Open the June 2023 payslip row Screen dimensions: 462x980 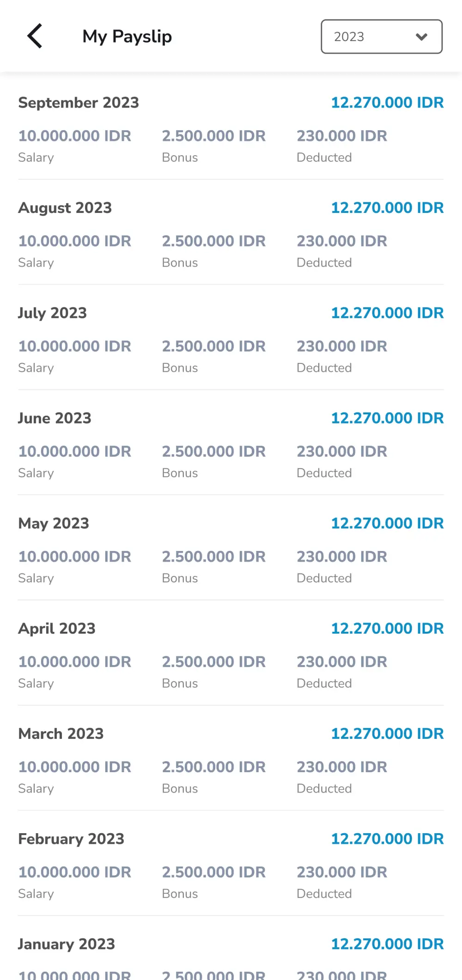[55, 418]
